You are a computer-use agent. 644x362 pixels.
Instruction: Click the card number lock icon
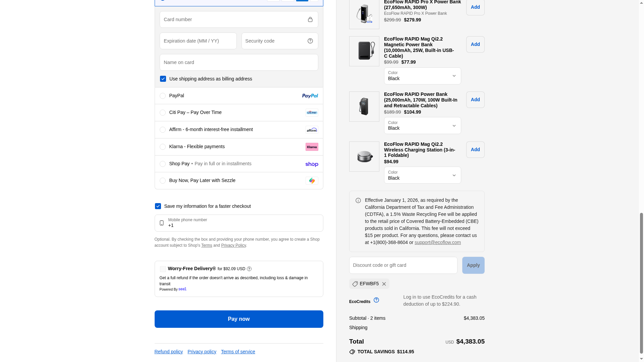point(310,19)
